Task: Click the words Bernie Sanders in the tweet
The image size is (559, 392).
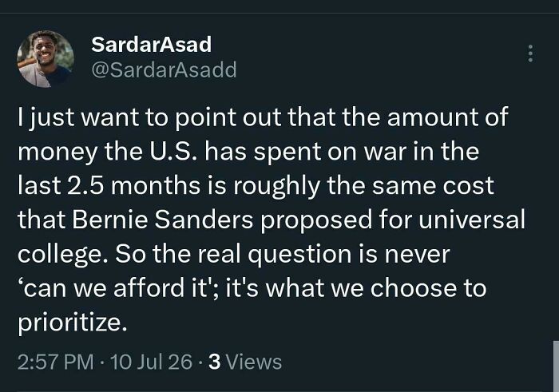Action: click(163, 220)
